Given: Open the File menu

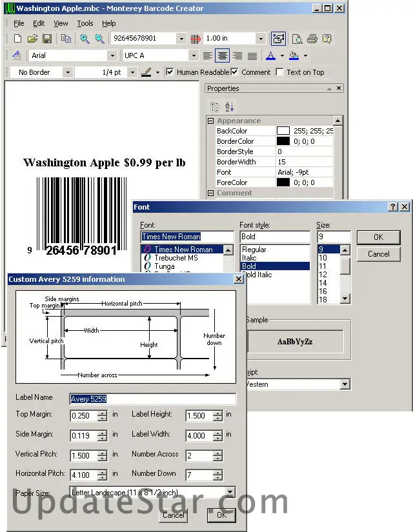Looking at the screenshot, I should [19, 23].
